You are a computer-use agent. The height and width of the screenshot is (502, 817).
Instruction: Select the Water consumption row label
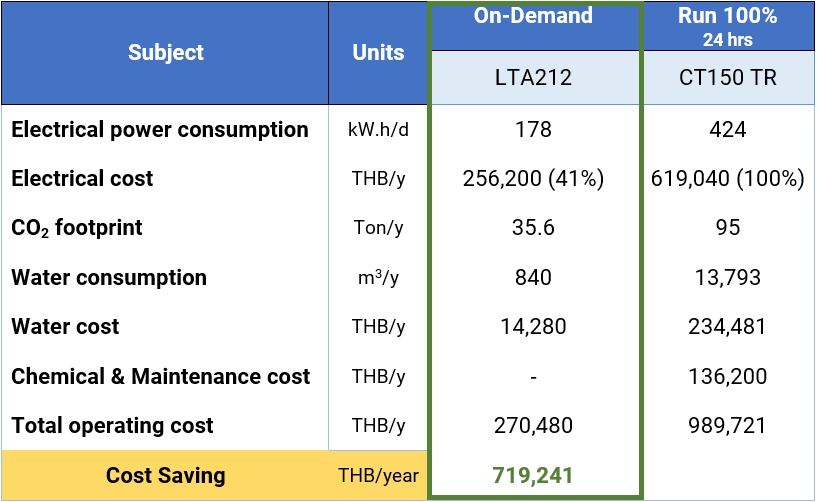pos(109,278)
